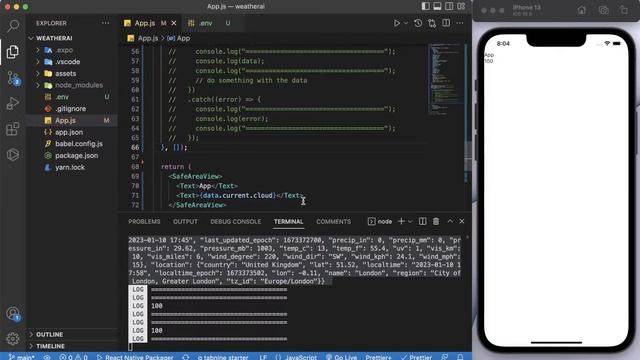Change LF end of line sequence

[x=263, y=357]
